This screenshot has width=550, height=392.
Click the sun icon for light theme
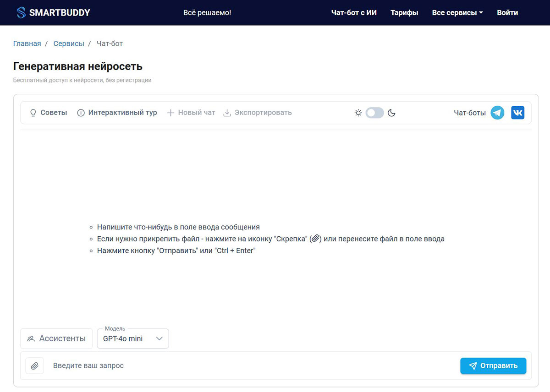358,112
